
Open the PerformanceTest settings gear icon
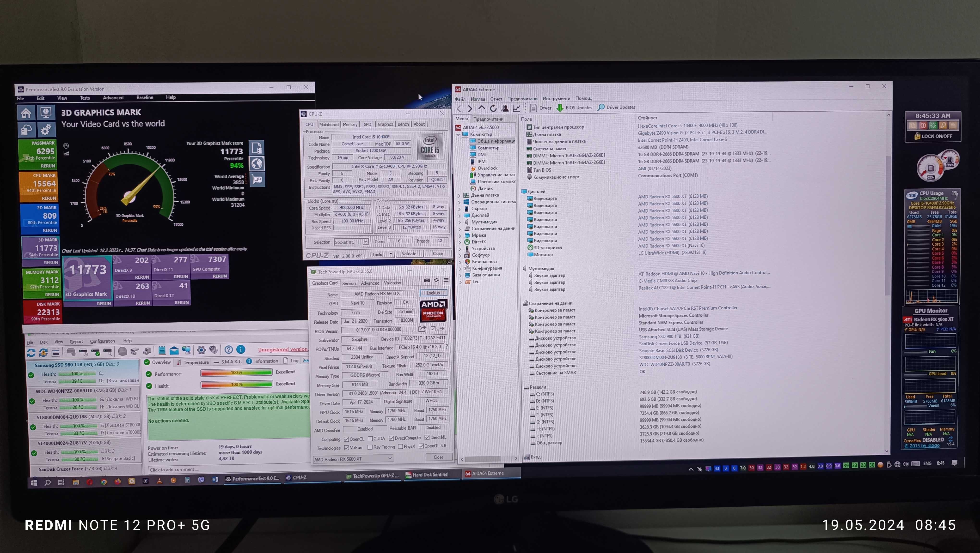pyautogui.click(x=46, y=130)
